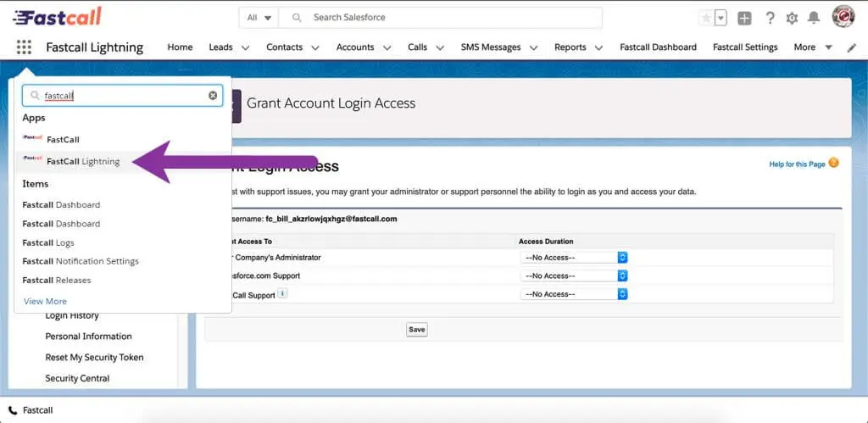
Task: Click the pencil icon to edit navigation
Action: point(852,47)
